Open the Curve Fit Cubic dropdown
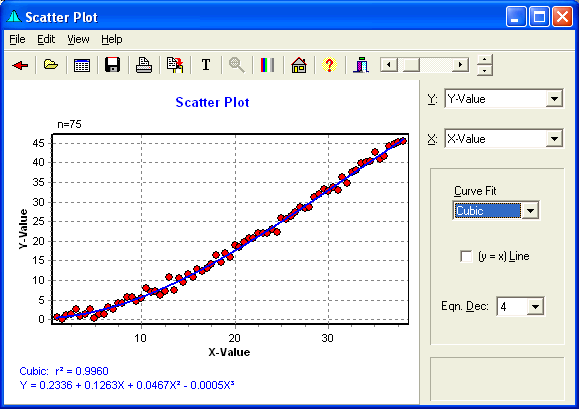This screenshot has width=579, height=409. pos(530,211)
